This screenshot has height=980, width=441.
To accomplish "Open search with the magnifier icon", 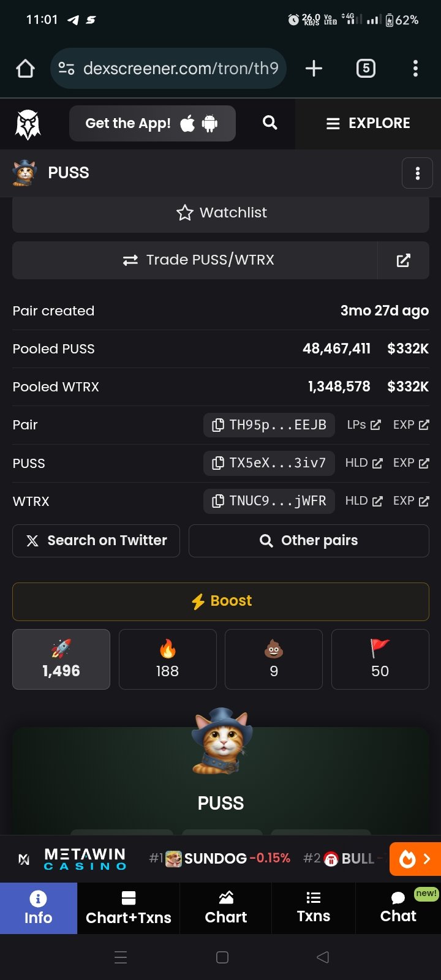I will (269, 123).
